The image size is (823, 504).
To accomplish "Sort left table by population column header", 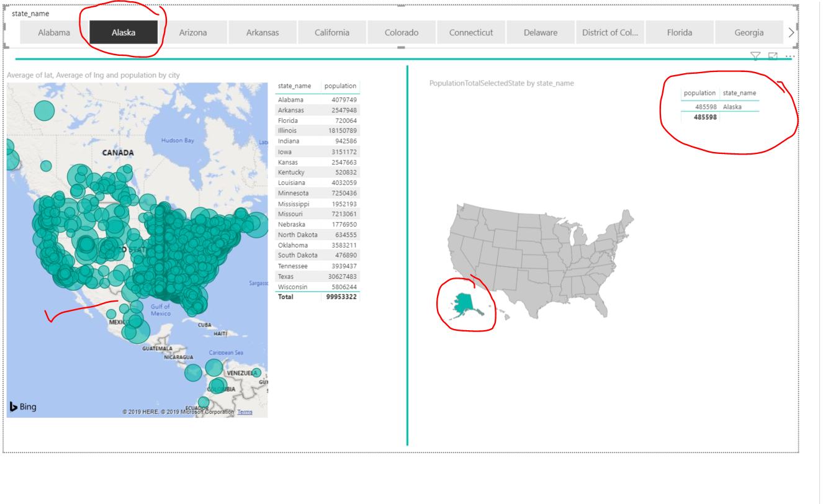I will pyautogui.click(x=340, y=86).
